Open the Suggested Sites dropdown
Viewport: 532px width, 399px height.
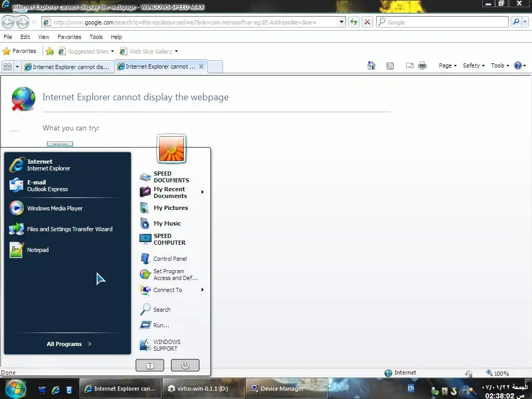(x=86, y=51)
